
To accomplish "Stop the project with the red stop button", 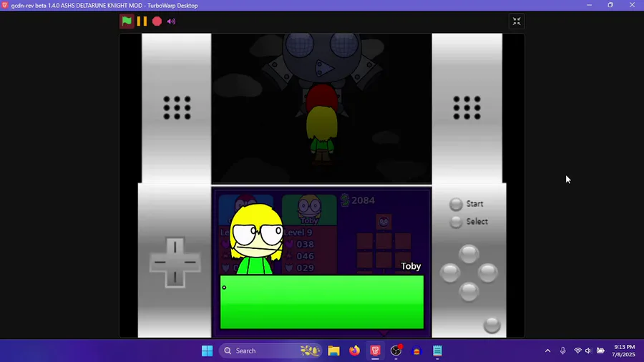I will pyautogui.click(x=157, y=21).
